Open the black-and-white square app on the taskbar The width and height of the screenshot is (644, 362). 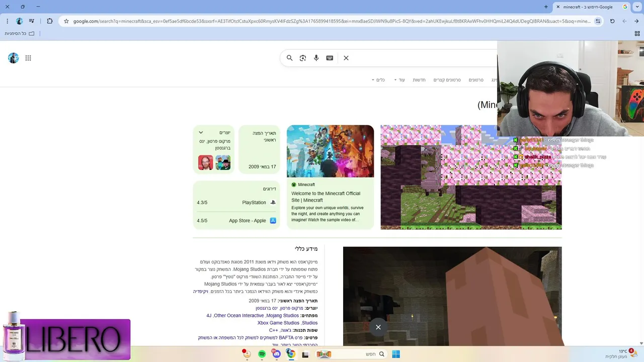pyautogui.click(x=305, y=355)
